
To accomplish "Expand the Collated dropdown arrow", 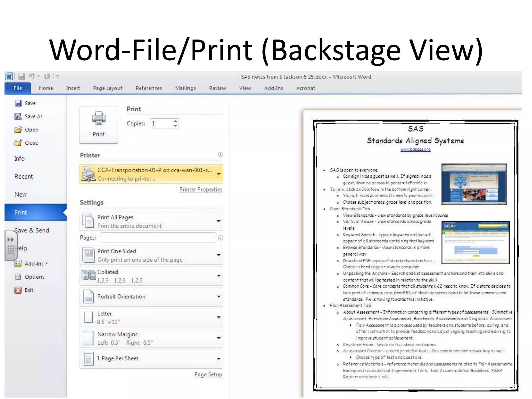I will (219, 276).
